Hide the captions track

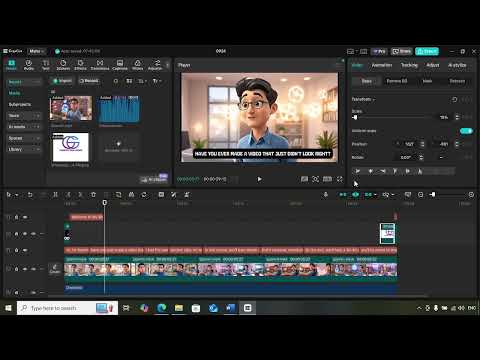[x=25, y=250]
